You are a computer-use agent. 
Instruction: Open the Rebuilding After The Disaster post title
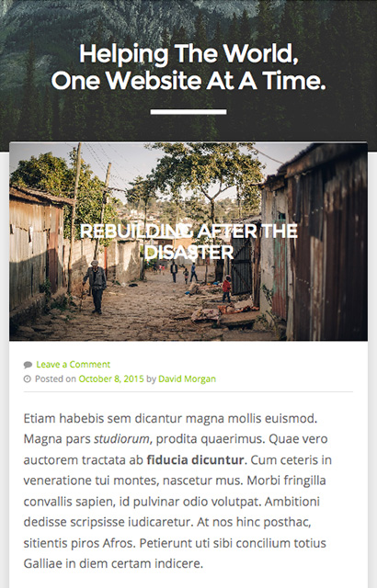(x=188, y=242)
